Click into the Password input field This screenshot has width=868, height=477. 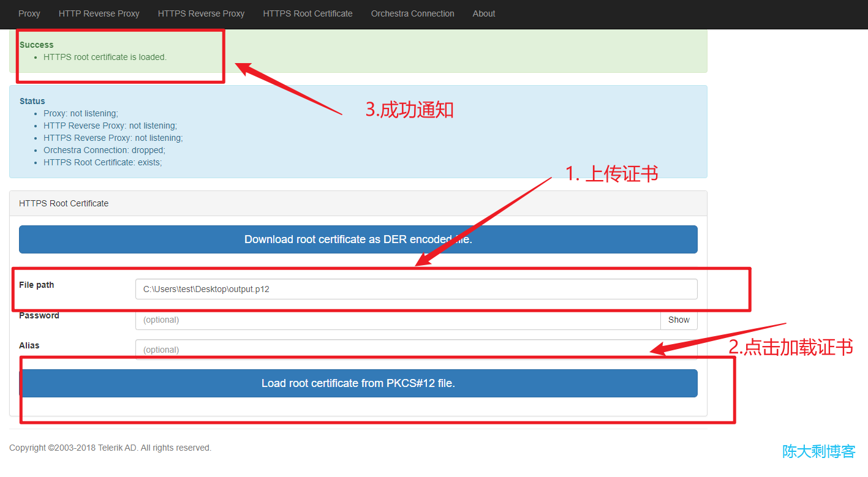[398, 320]
